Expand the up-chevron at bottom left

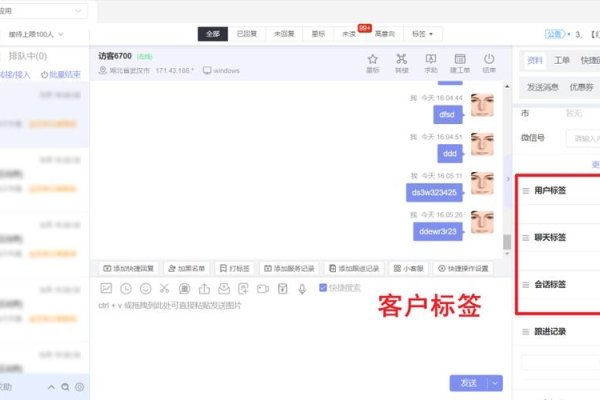[x=51, y=387]
